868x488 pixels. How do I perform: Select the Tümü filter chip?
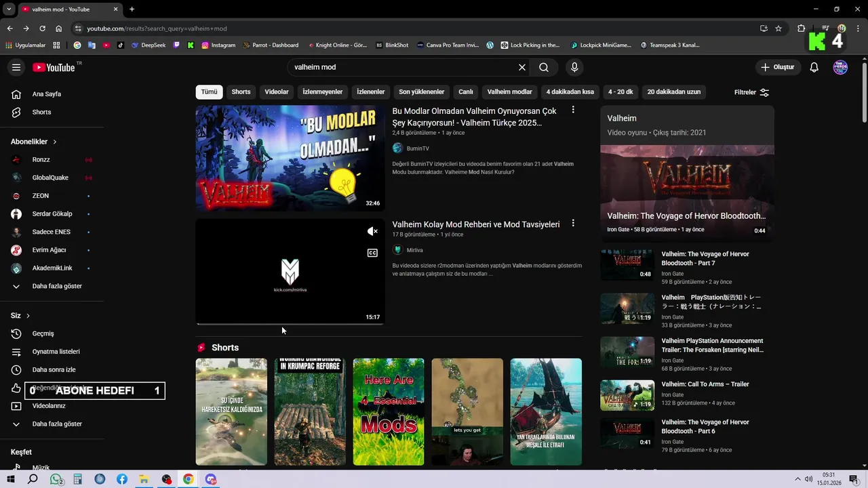210,92
